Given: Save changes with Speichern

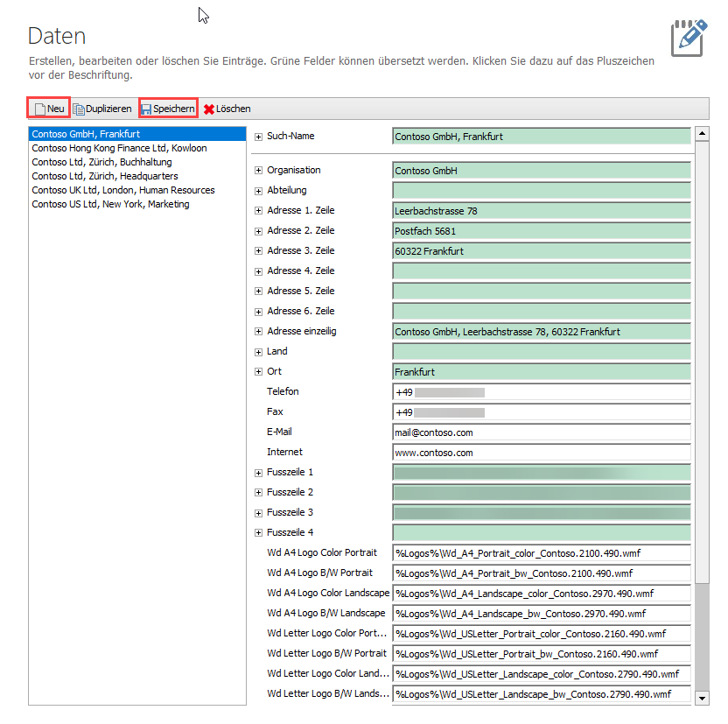Looking at the screenshot, I should [168, 109].
